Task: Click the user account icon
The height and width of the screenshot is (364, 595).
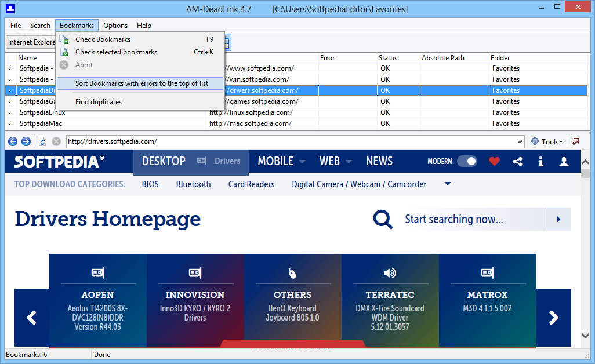Action: (x=564, y=162)
